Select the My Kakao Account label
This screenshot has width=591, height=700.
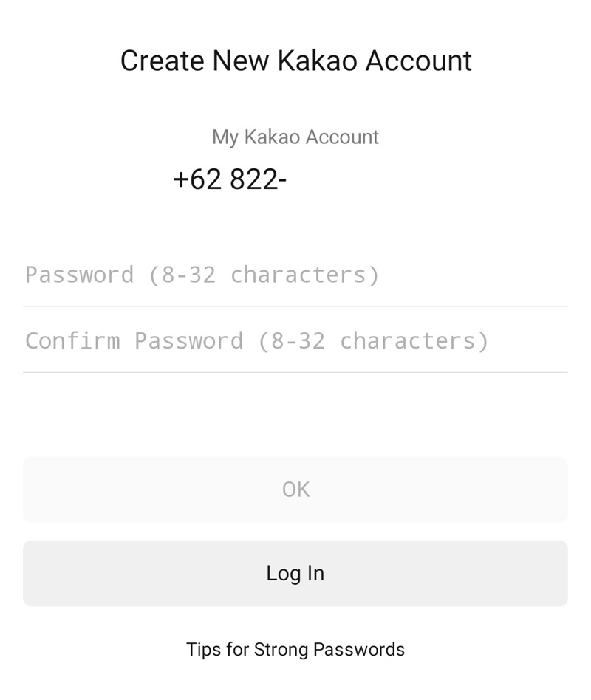point(295,137)
